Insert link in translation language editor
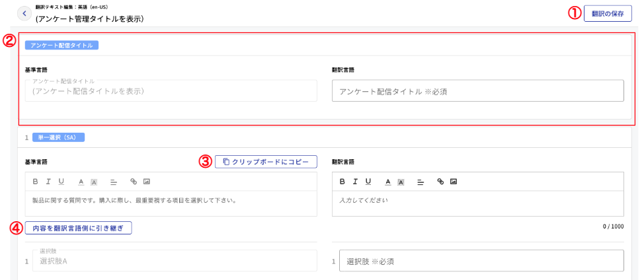Viewport: 644px width, 280px height. pyautogui.click(x=440, y=181)
